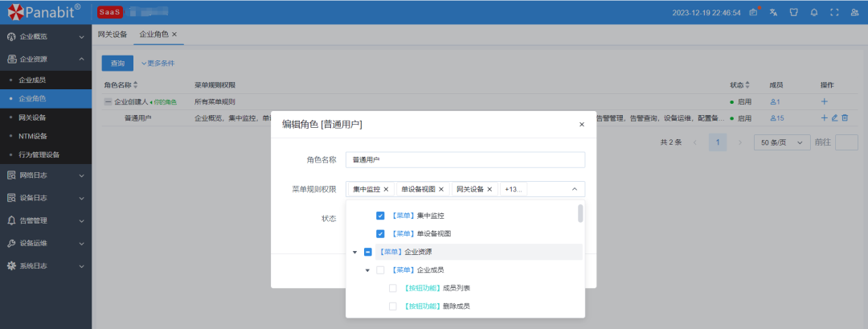The image size is (868, 329).
Task: Click the next page arrow
Action: (x=740, y=142)
